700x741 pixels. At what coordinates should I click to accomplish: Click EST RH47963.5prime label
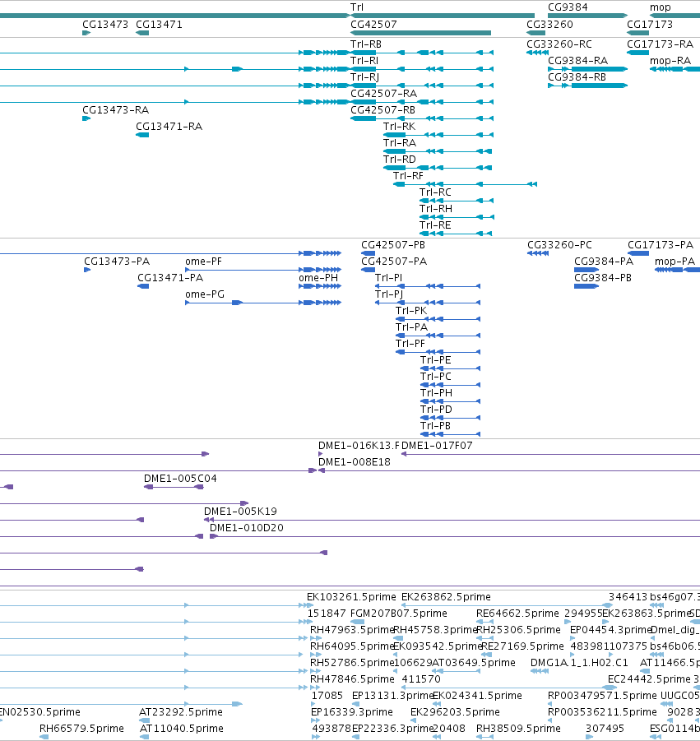click(352, 629)
